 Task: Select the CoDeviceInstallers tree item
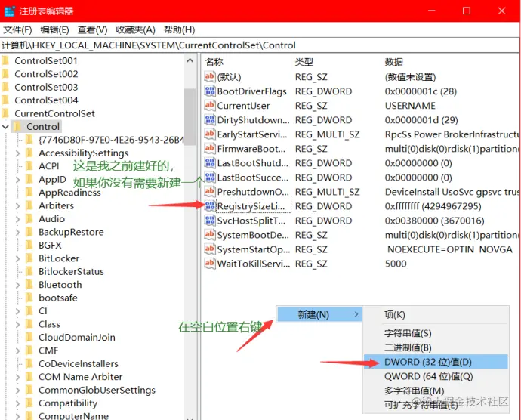coord(79,363)
